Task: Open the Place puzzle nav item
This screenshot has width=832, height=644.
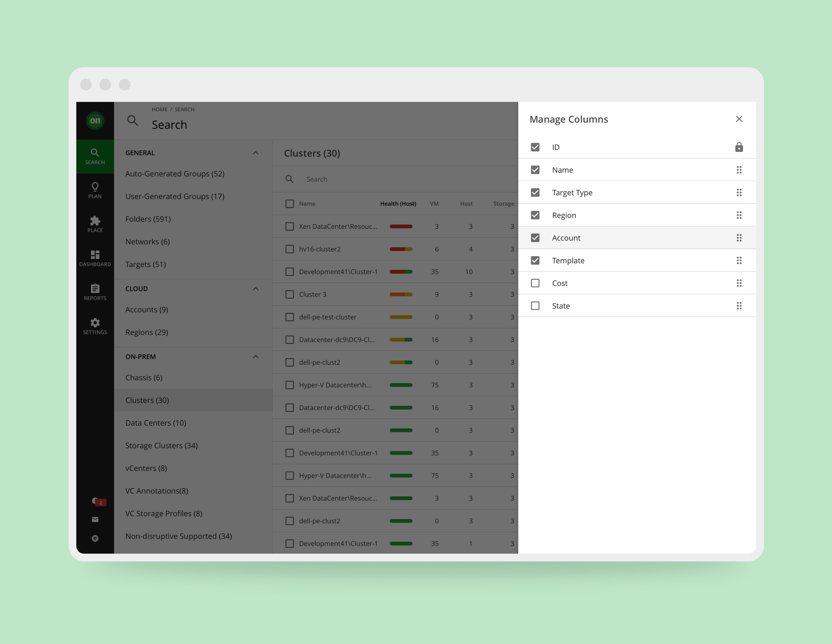Action: pos(95,224)
